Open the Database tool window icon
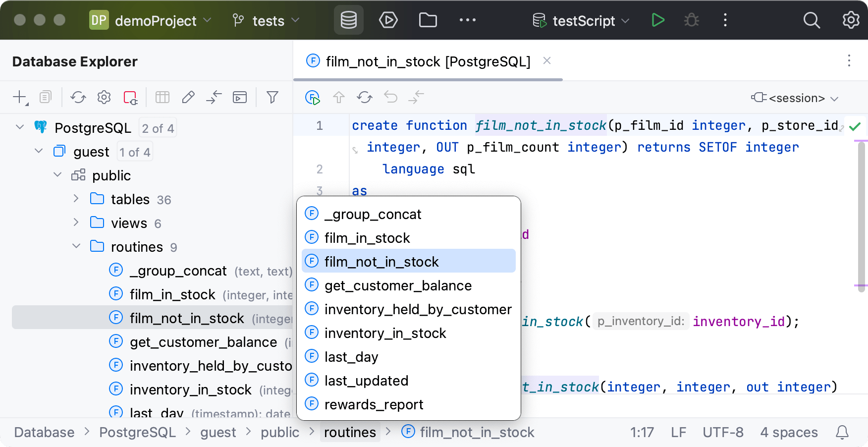Screen dimensions: 868x447 [x=348, y=20]
